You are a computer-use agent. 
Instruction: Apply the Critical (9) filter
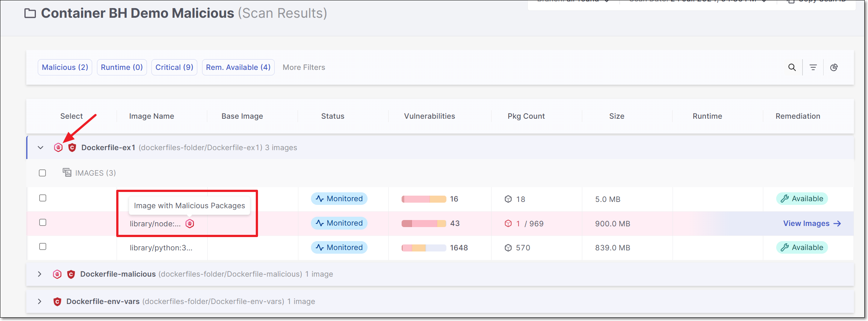[174, 67]
